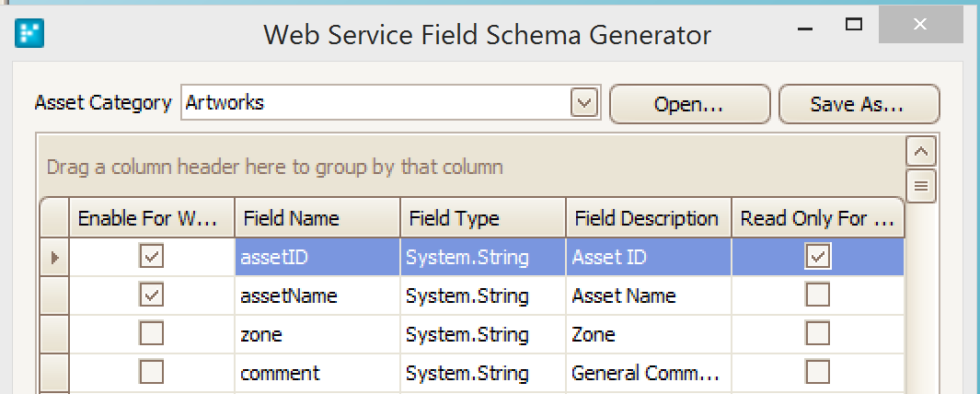Screen dimensions: 980x394
Task: Maximize the Schema Generator window
Action: click(853, 24)
